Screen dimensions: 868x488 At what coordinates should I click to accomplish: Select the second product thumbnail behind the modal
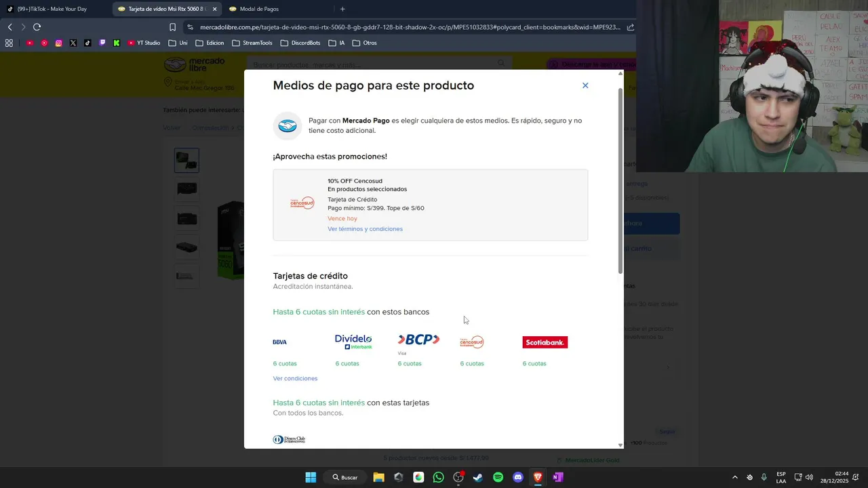(186, 189)
